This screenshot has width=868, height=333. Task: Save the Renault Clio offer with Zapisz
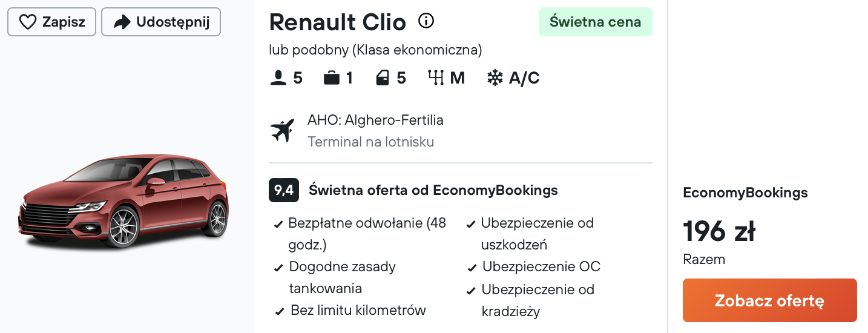coord(51,22)
